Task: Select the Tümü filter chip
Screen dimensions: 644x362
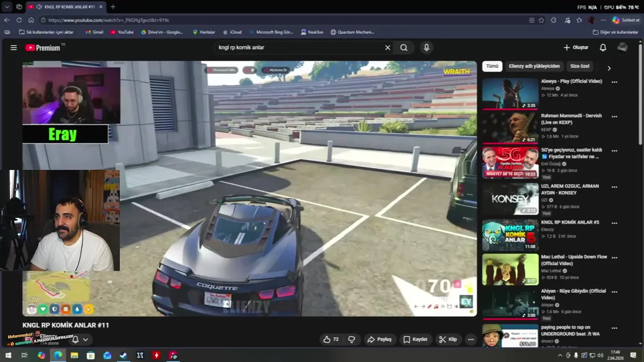Action: [492, 66]
